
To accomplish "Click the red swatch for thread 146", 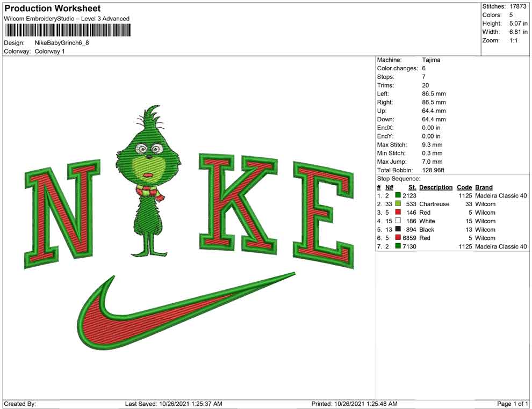I will coord(398,212).
